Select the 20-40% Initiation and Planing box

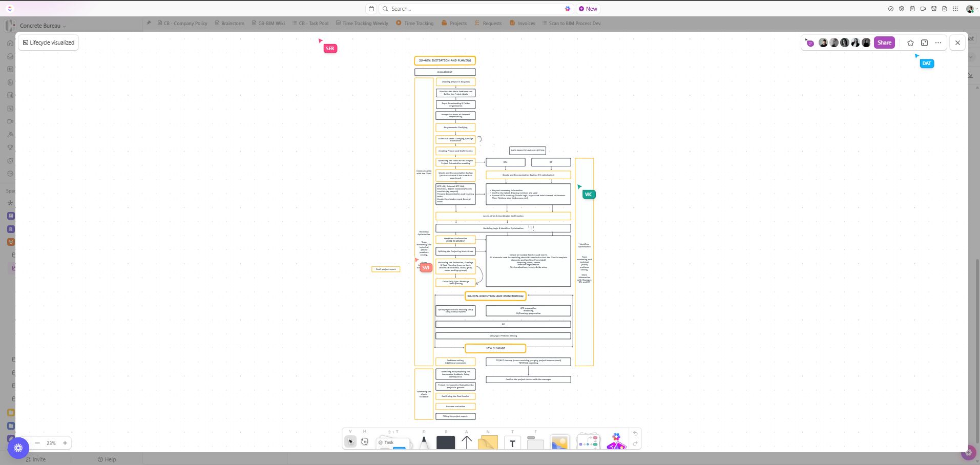[x=445, y=60]
